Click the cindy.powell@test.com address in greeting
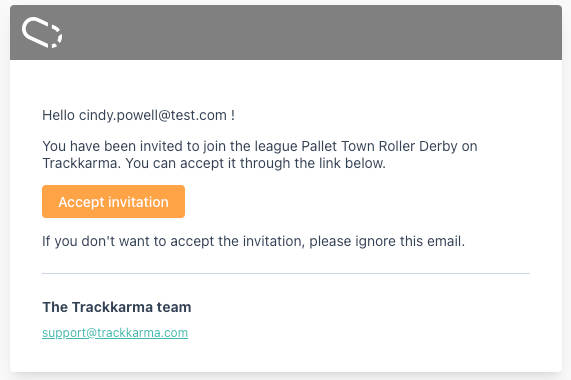571x380 pixels. tap(153, 115)
